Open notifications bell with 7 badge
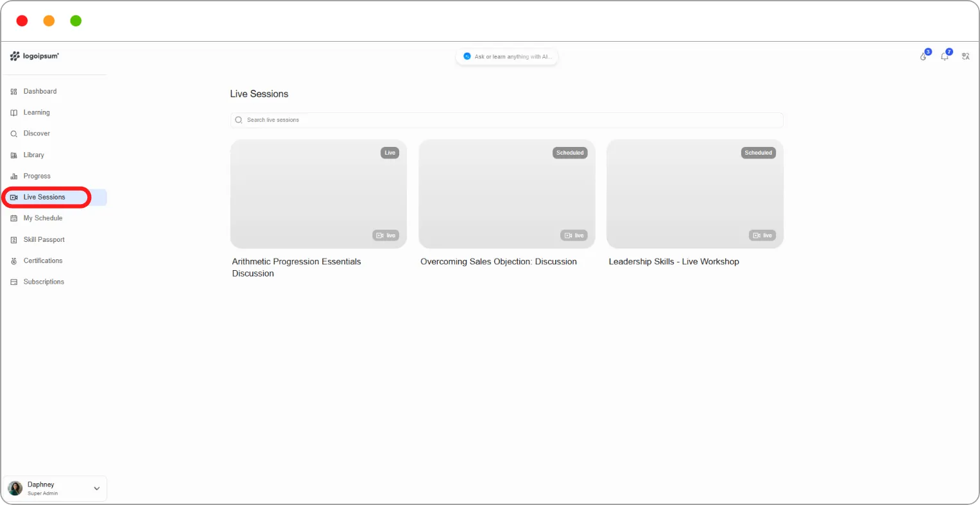The image size is (980, 505). pos(945,56)
